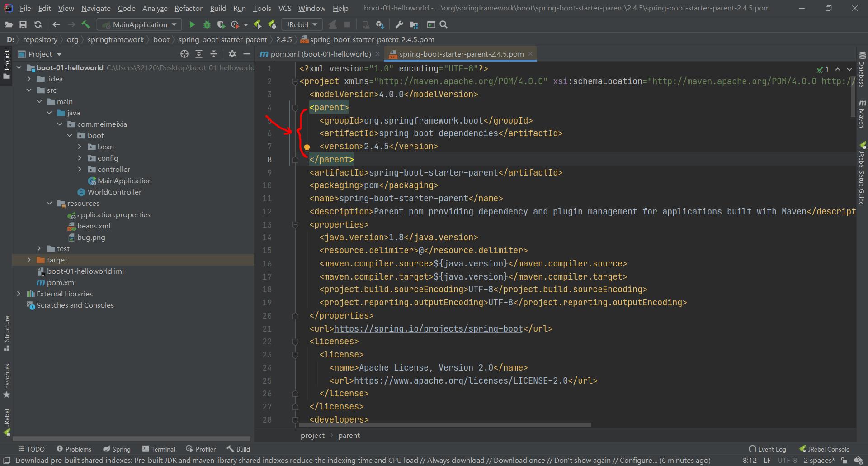Click the Run Anything icon

tap(431, 24)
